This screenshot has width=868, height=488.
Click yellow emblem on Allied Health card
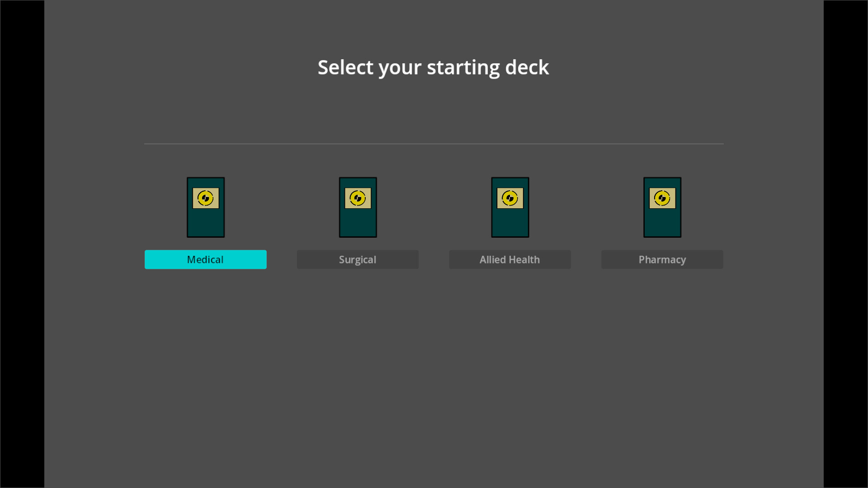point(510,198)
